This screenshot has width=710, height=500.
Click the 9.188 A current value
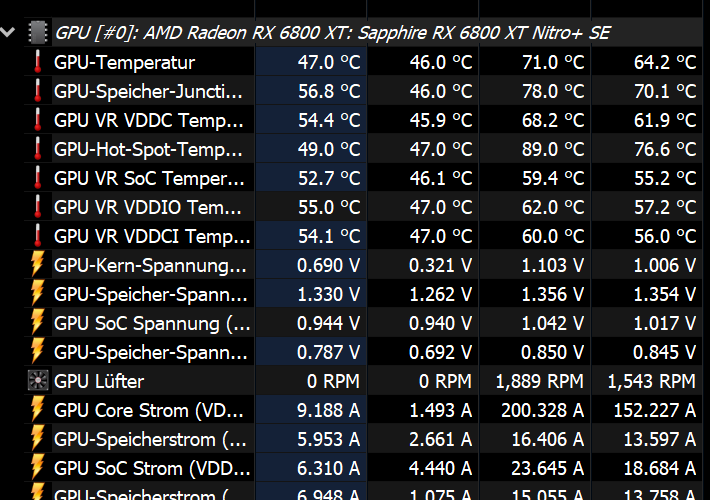pos(328,410)
